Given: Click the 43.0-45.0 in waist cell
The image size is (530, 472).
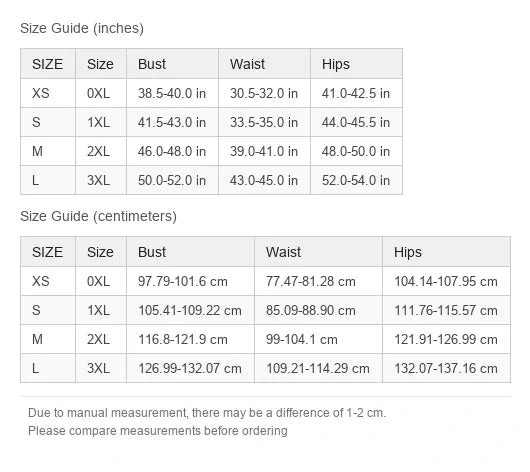Looking at the screenshot, I should tap(264, 180).
